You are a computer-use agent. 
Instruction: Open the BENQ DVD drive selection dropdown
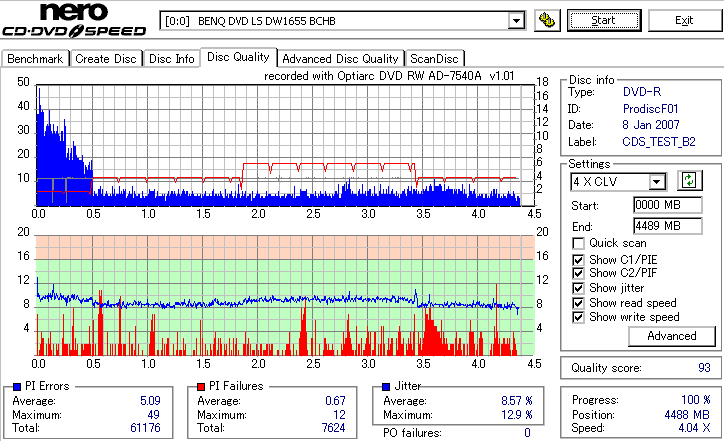[516, 21]
